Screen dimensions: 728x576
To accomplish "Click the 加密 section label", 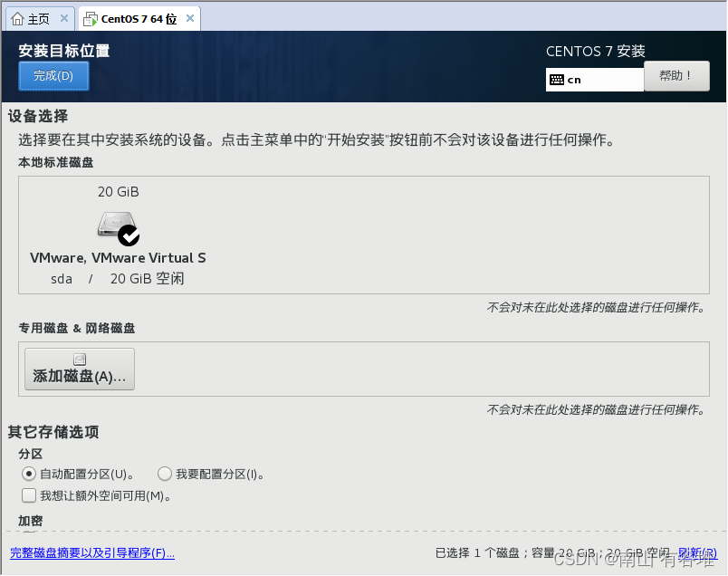I will pos(30,521).
